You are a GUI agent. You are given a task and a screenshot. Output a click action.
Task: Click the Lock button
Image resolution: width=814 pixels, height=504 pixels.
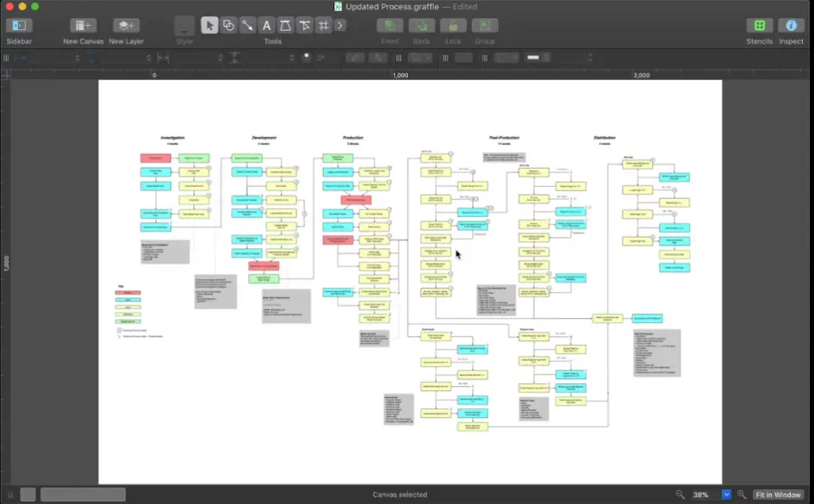[x=453, y=26]
